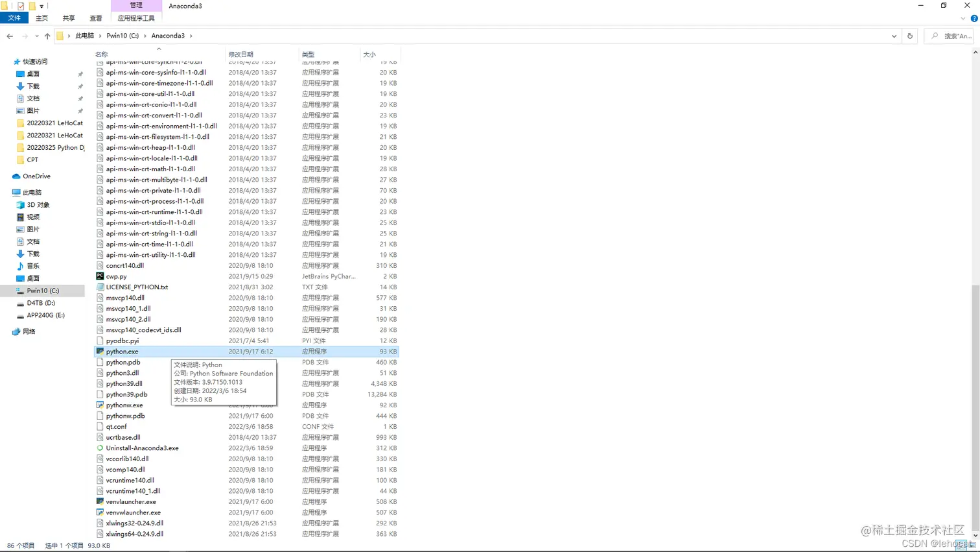980x552 pixels.
Task: Expand 此电脑 breadcrumb chevron
Action: [100, 36]
